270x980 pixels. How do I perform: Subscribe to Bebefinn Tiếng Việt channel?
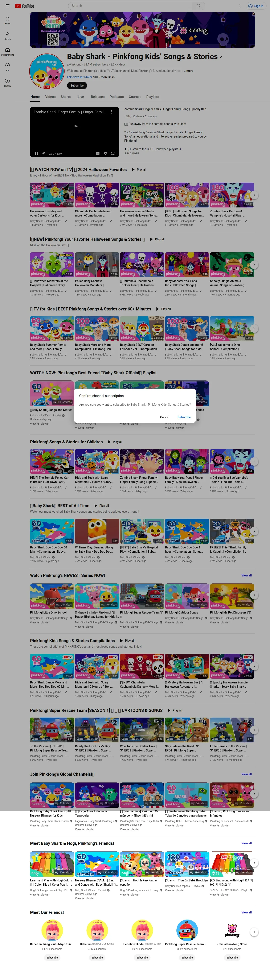pyautogui.click(x=52, y=957)
